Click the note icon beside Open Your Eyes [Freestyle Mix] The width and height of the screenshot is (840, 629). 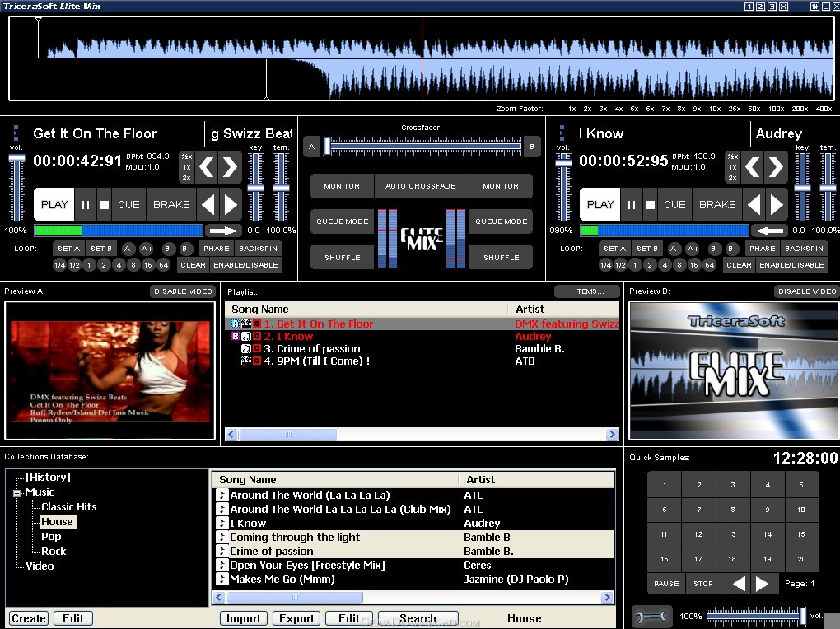[x=222, y=565]
